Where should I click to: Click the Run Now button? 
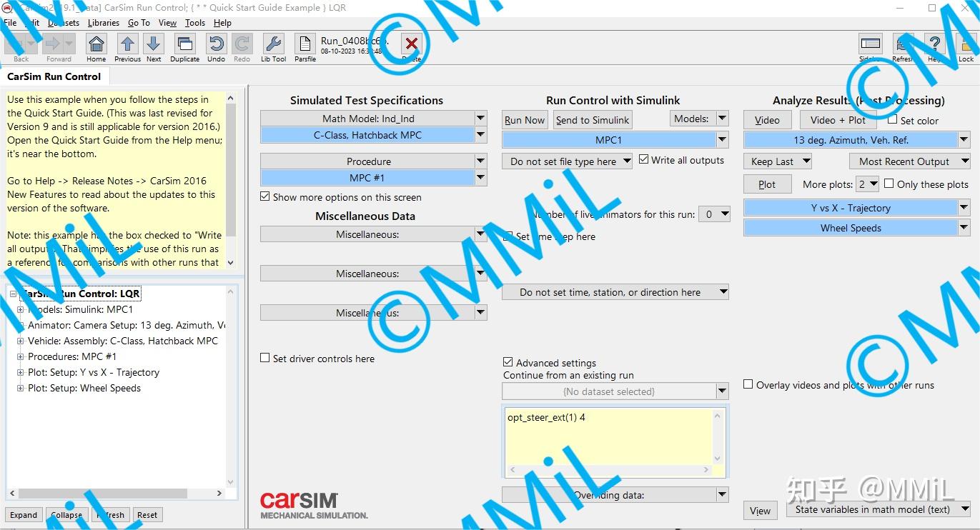click(524, 119)
